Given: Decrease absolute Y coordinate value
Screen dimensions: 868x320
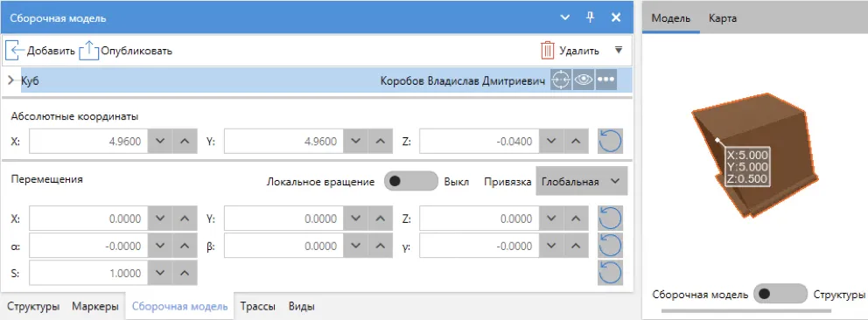Looking at the screenshot, I should (355, 142).
